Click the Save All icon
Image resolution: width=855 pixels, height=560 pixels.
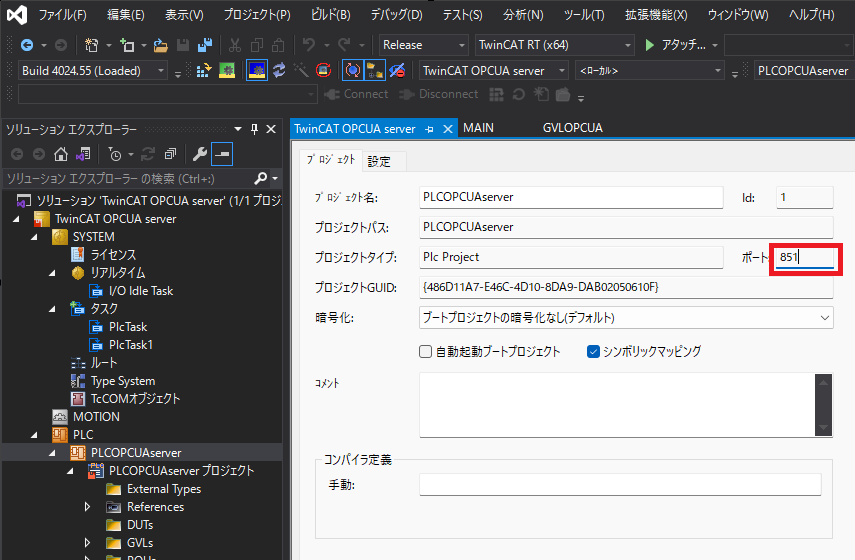pos(204,45)
